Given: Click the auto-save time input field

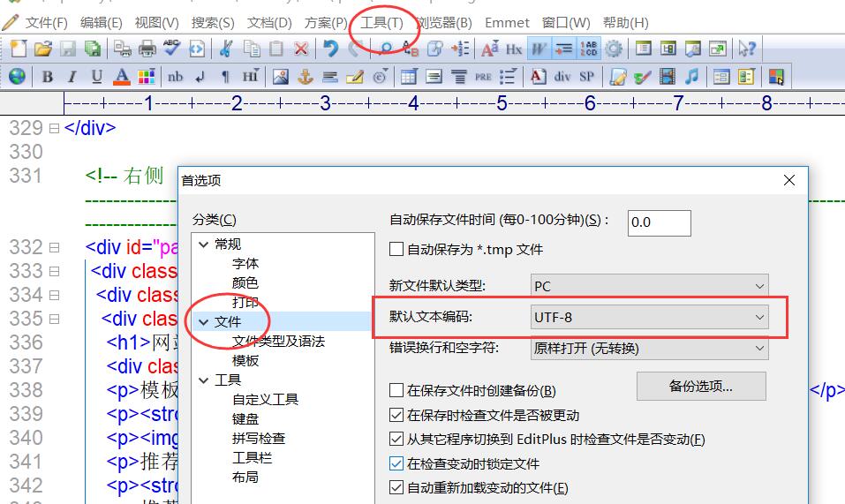Looking at the screenshot, I should [x=659, y=222].
